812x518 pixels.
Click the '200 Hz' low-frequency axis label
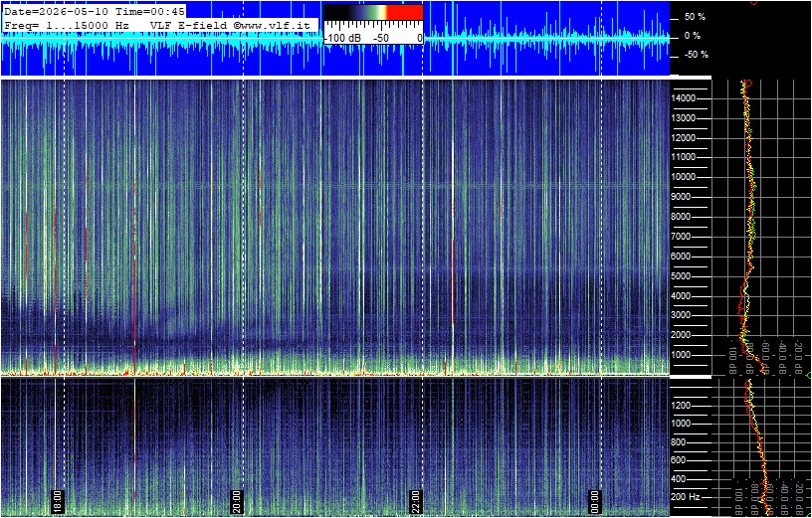[x=687, y=497]
